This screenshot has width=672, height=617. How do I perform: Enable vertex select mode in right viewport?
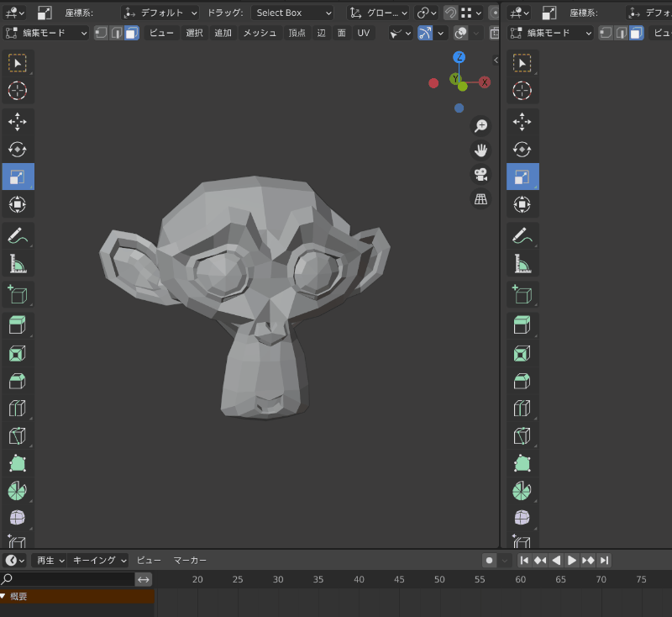tap(606, 33)
